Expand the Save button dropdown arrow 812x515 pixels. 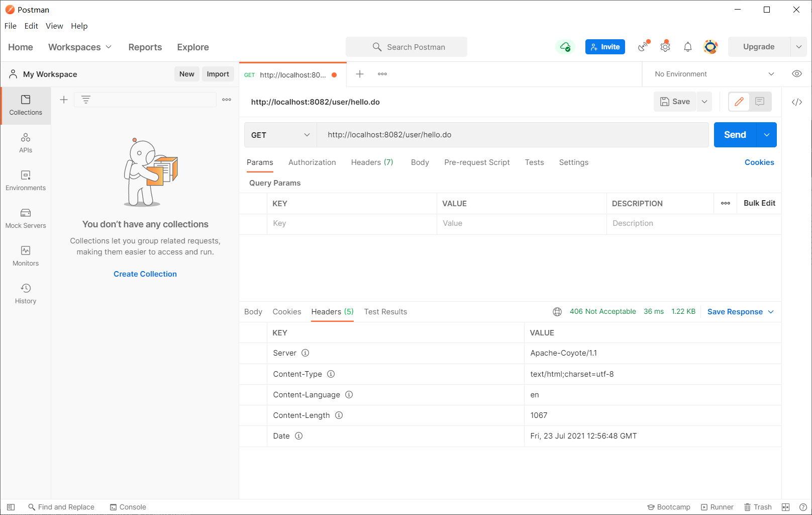pyautogui.click(x=704, y=102)
